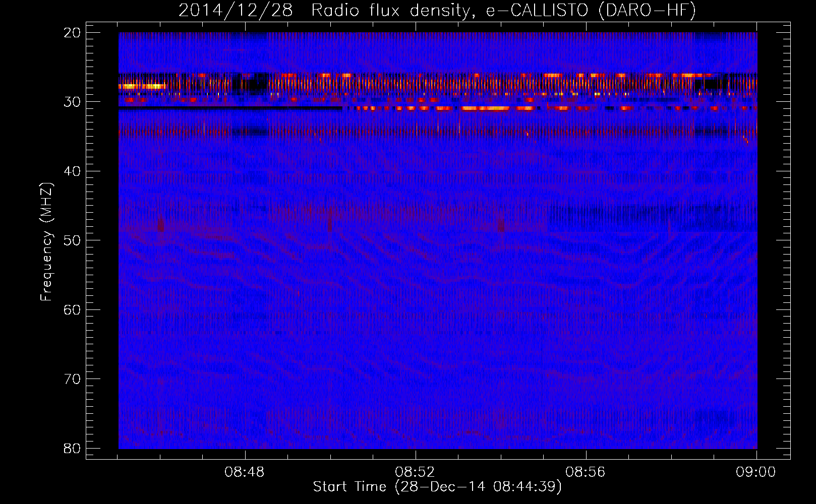Viewport: 816px width, 504px height.
Task: Click the '20' frequency tick label
Action: (72, 33)
